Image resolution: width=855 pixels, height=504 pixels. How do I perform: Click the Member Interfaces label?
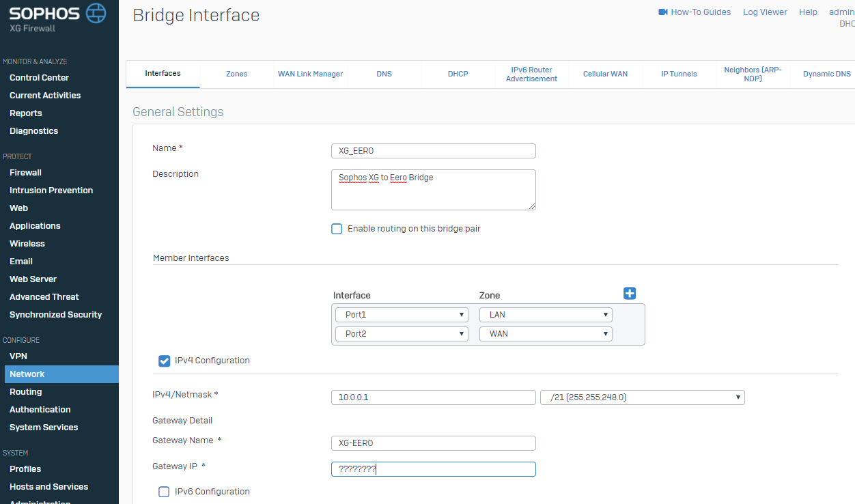pyautogui.click(x=191, y=258)
